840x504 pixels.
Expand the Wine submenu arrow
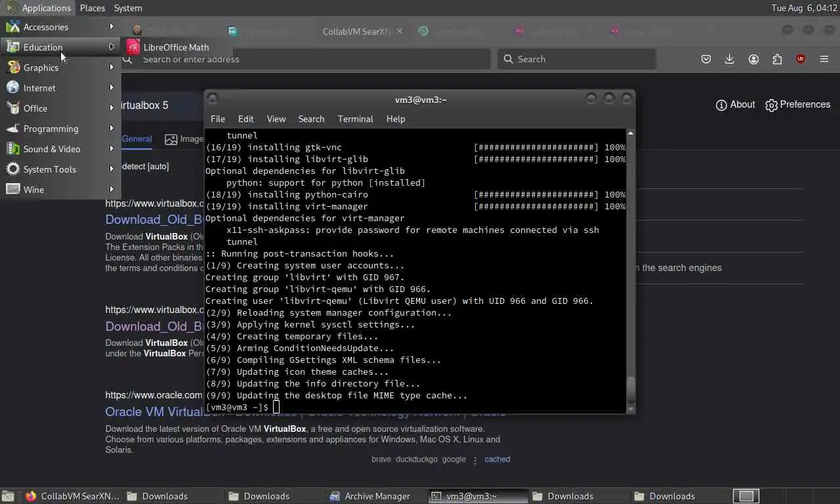point(112,190)
